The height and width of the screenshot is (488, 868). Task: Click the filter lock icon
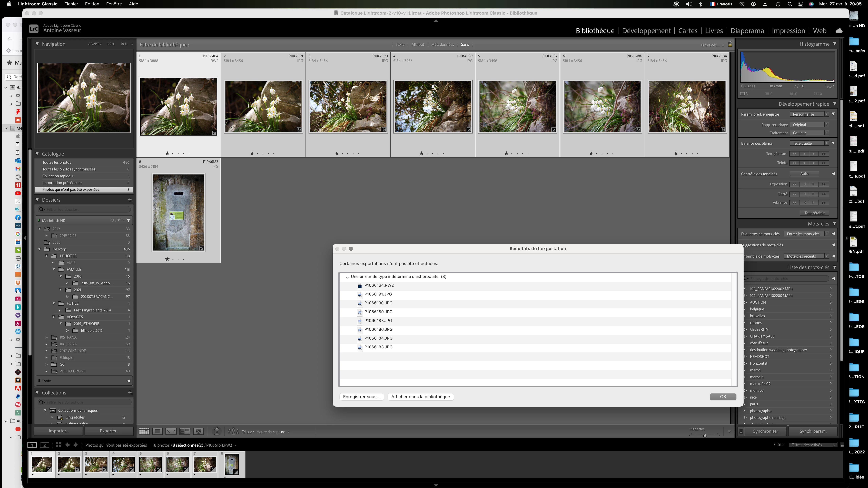pyautogui.click(x=730, y=44)
